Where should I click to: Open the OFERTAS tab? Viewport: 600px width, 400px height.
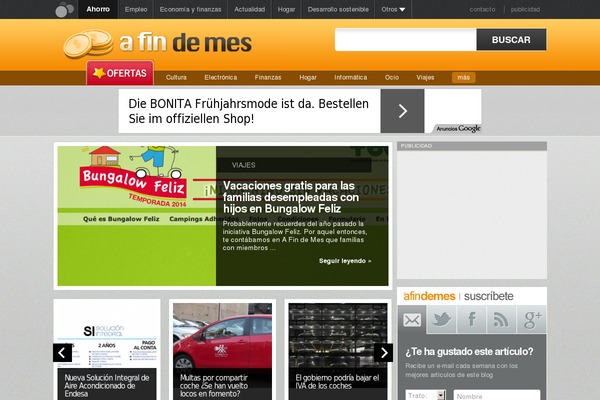[120, 73]
